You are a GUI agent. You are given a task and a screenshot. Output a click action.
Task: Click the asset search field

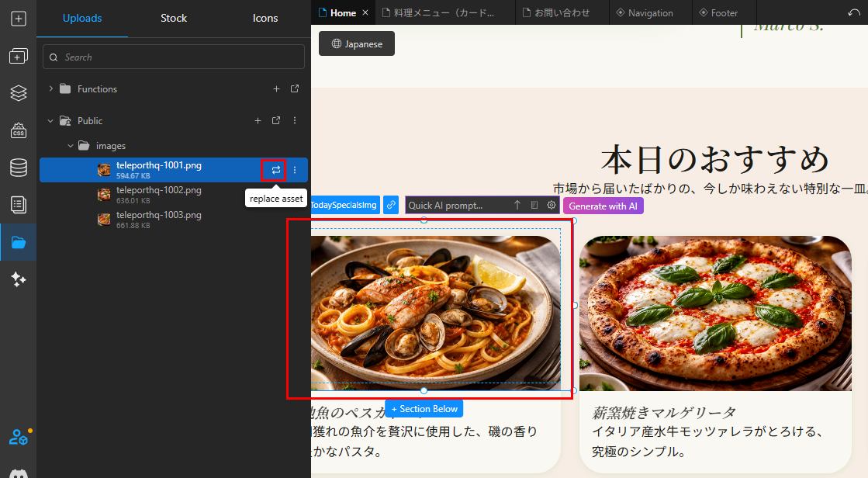click(173, 56)
